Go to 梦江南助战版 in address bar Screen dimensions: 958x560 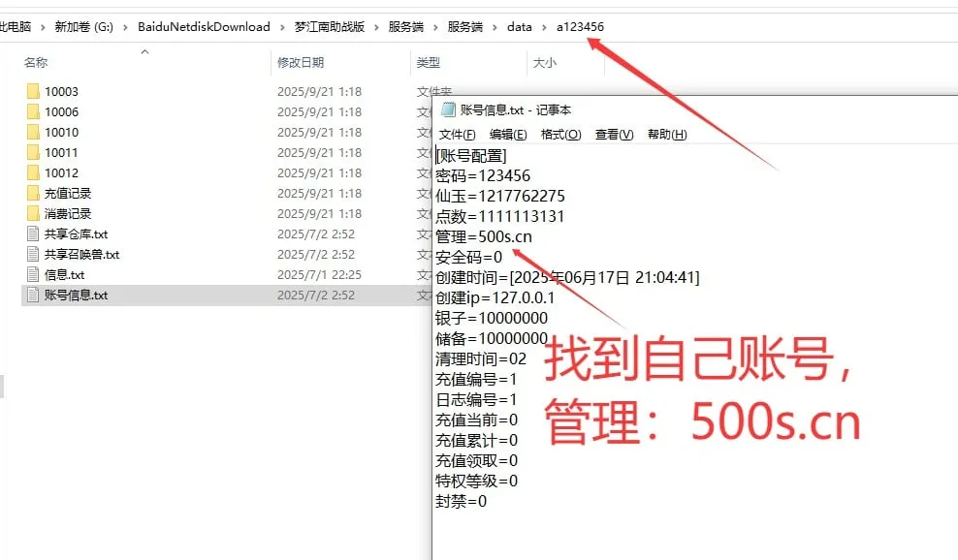coord(330,27)
